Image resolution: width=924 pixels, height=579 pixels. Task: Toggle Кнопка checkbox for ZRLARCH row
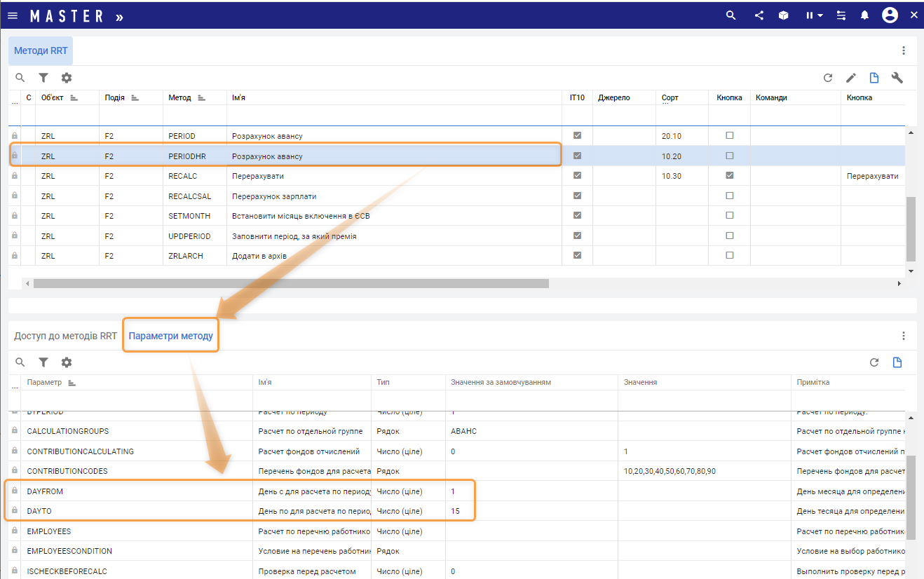tap(729, 256)
